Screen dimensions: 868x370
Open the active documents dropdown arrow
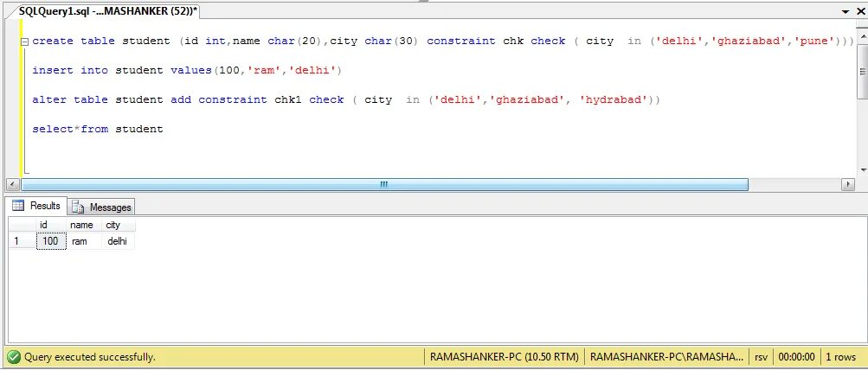(x=845, y=11)
